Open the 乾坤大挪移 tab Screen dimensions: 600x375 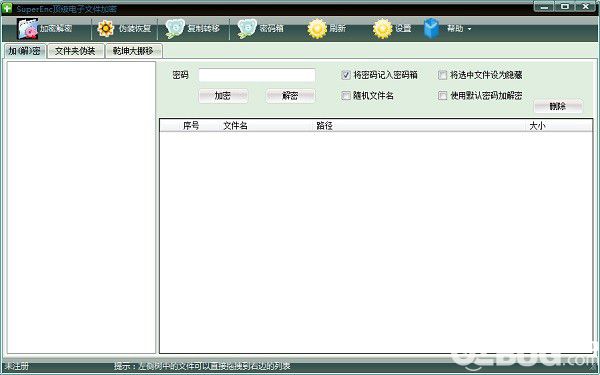click(133, 51)
